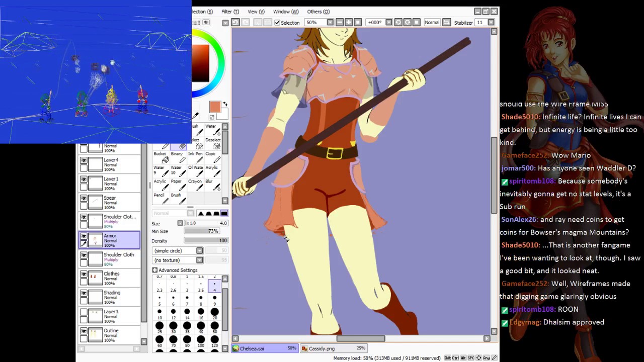The image size is (644, 362).
Task: Select the Deselect pen tool
Action: [x=213, y=143]
